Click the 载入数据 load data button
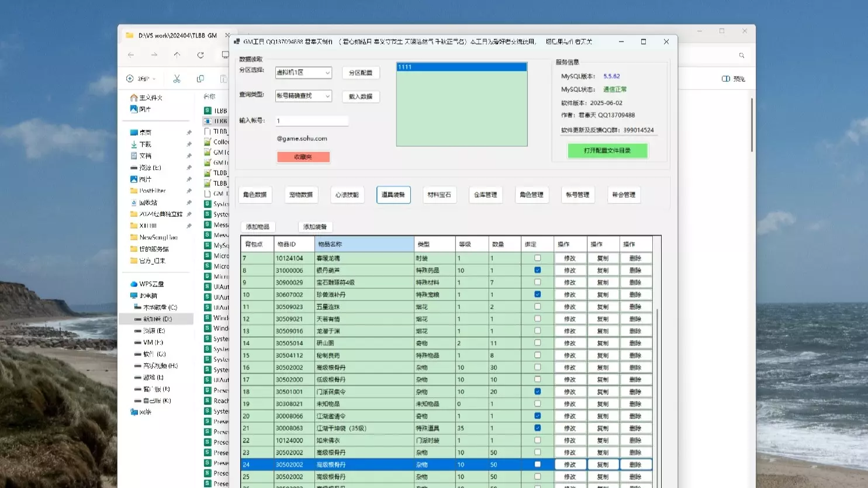 361,96
